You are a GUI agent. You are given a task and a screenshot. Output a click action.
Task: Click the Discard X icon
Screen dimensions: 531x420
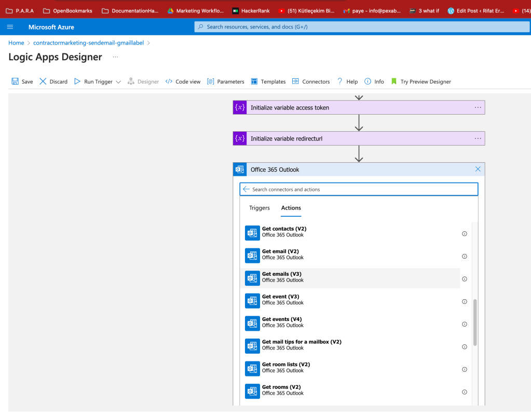click(x=43, y=81)
